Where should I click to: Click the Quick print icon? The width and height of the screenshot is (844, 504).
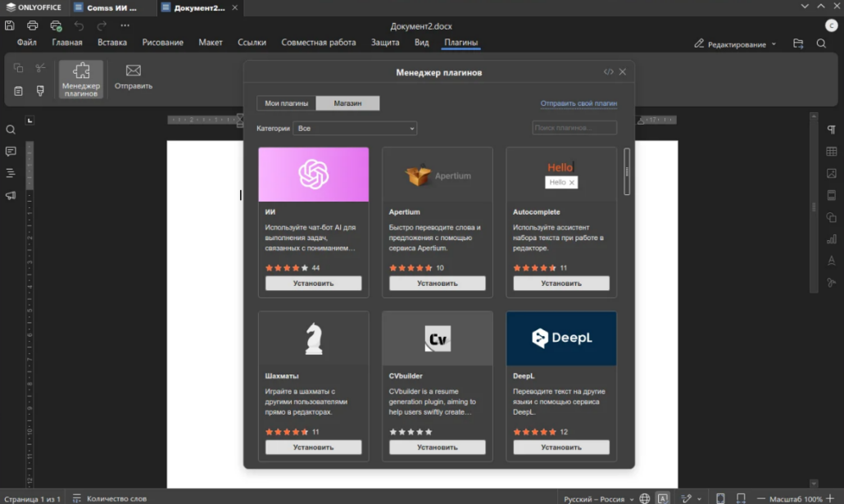[x=56, y=25]
